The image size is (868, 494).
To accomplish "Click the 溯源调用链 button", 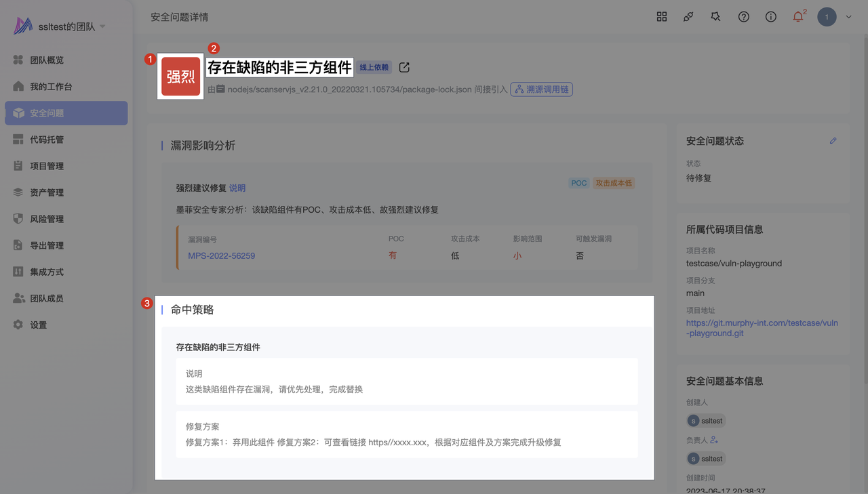I will (541, 89).
